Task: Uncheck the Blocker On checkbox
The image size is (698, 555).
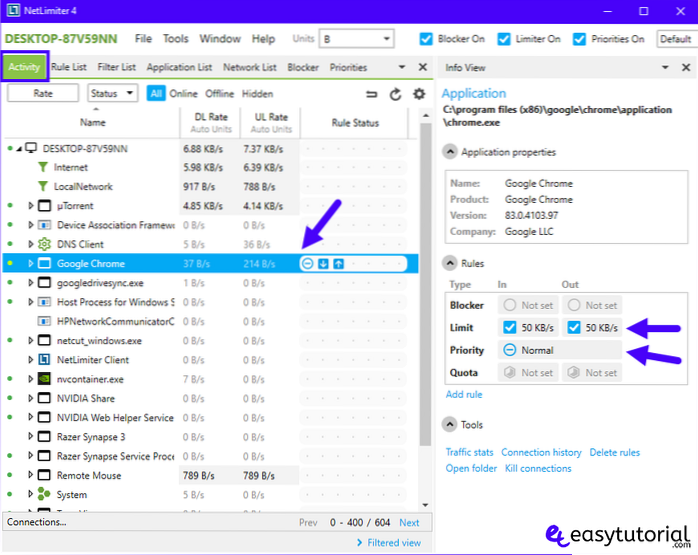Action: point(427,39)
